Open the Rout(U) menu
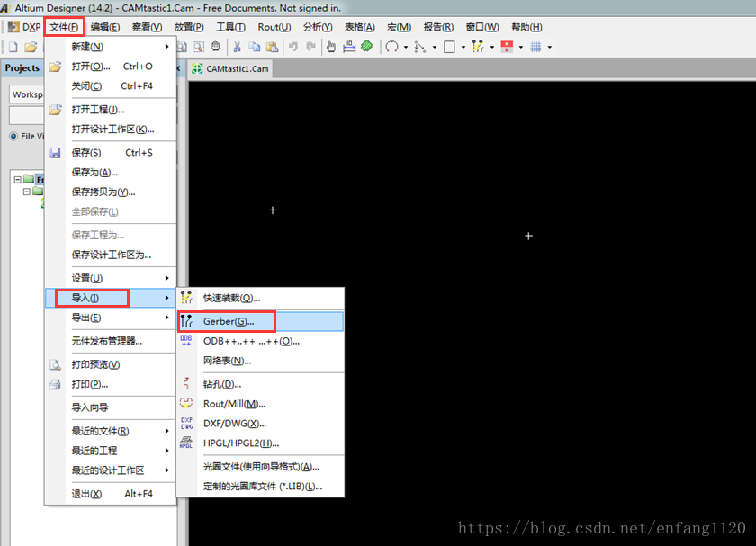756x546 pixels. click(274, 27)
